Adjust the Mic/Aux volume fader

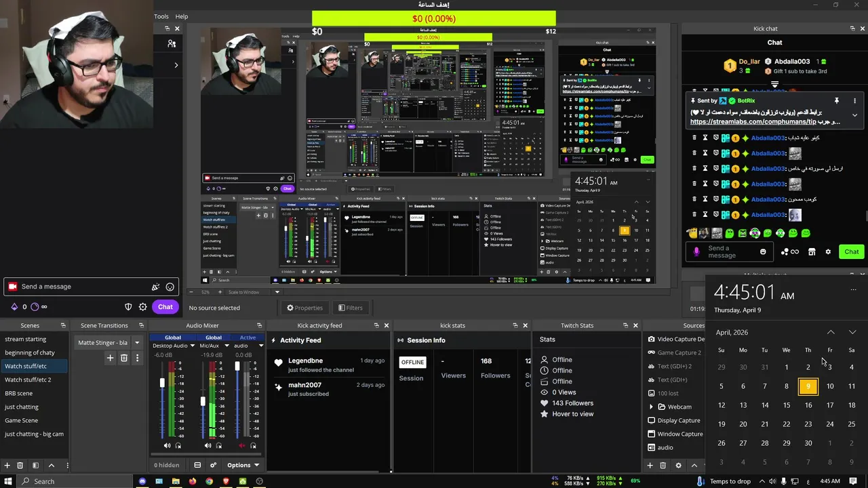click(202, 401)
